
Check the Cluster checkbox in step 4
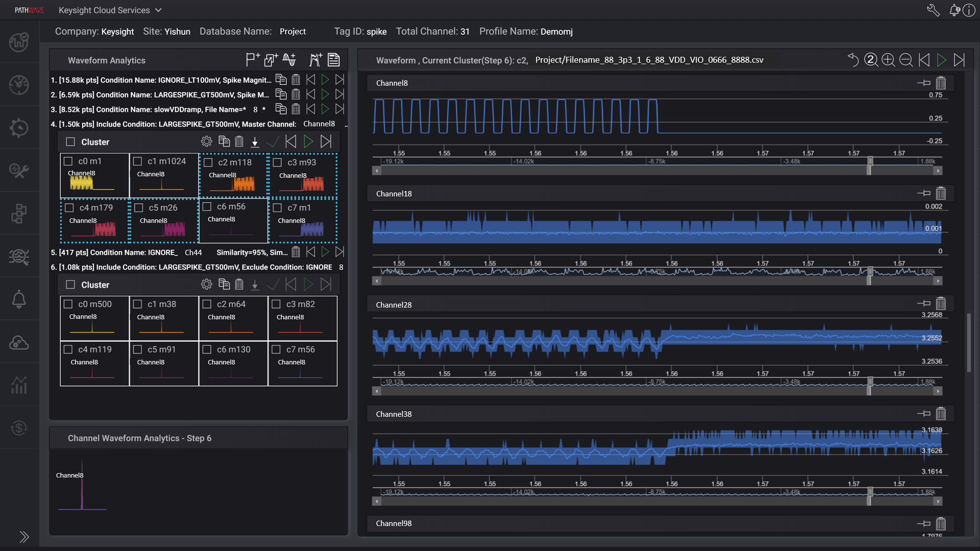click(70, 142)
